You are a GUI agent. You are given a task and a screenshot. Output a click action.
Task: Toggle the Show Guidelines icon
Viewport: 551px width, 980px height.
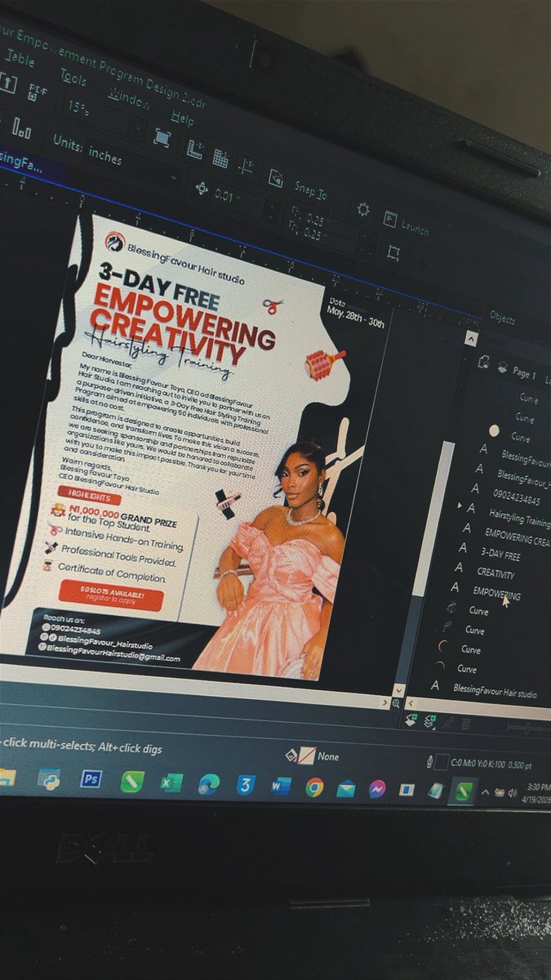247,166
